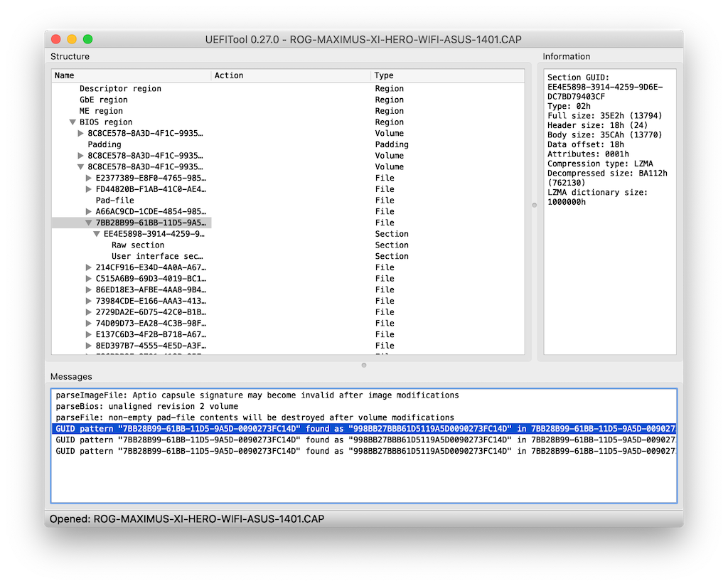Viewport: 728px width, 586px height.
Task: Click the parseFile non-empty pad-file message
Action: (364, 417)
